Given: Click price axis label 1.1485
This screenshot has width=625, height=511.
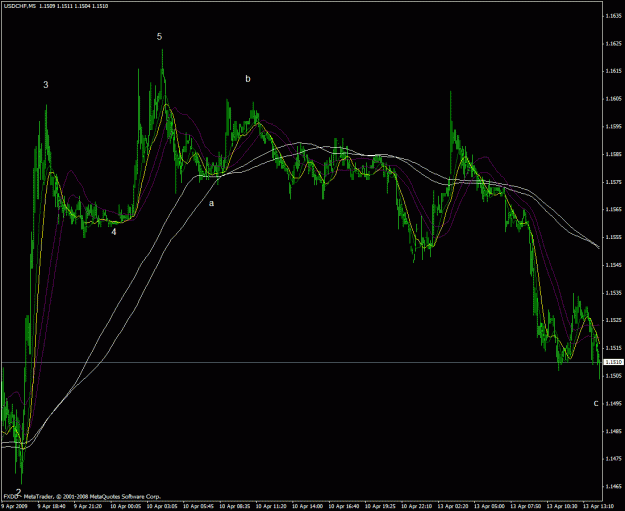Looking at the screenshot, I should tap(613, 431).
